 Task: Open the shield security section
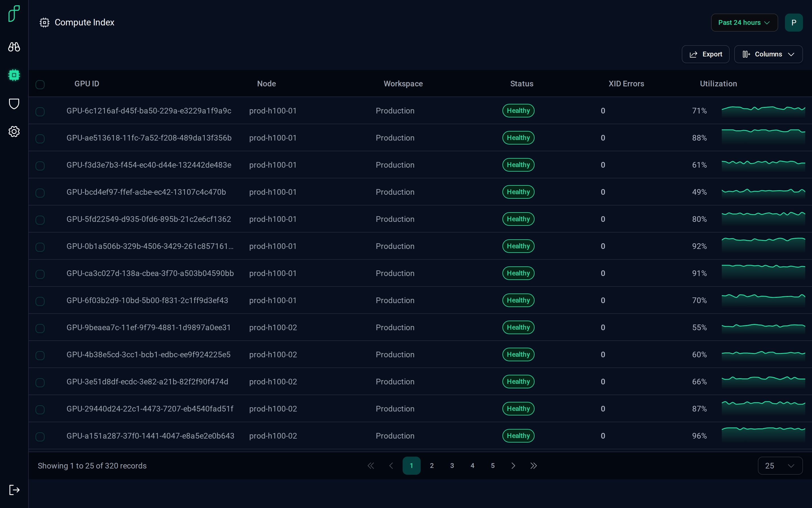14,104
